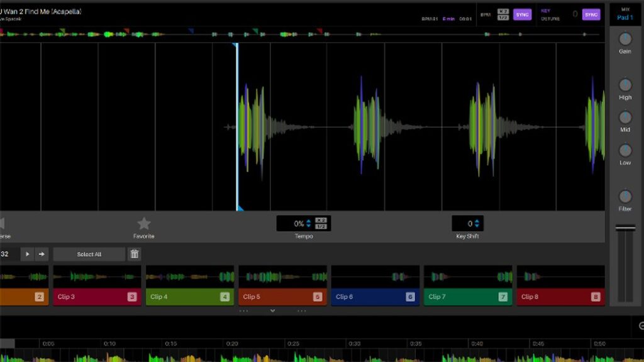This screenshot has width=644, height=362.
Task: Collapse the pads section with the chevron
Action: pos(273,310)
